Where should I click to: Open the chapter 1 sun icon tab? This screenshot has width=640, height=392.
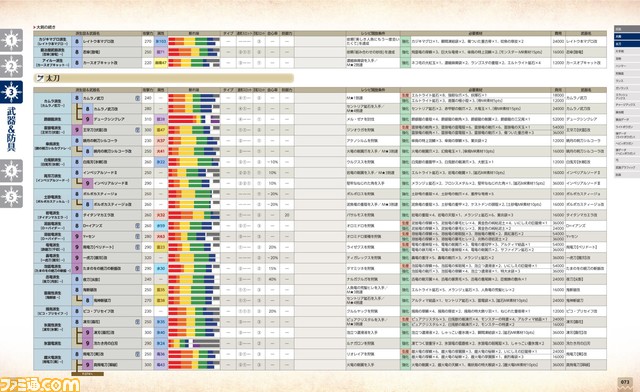(11, 40)
